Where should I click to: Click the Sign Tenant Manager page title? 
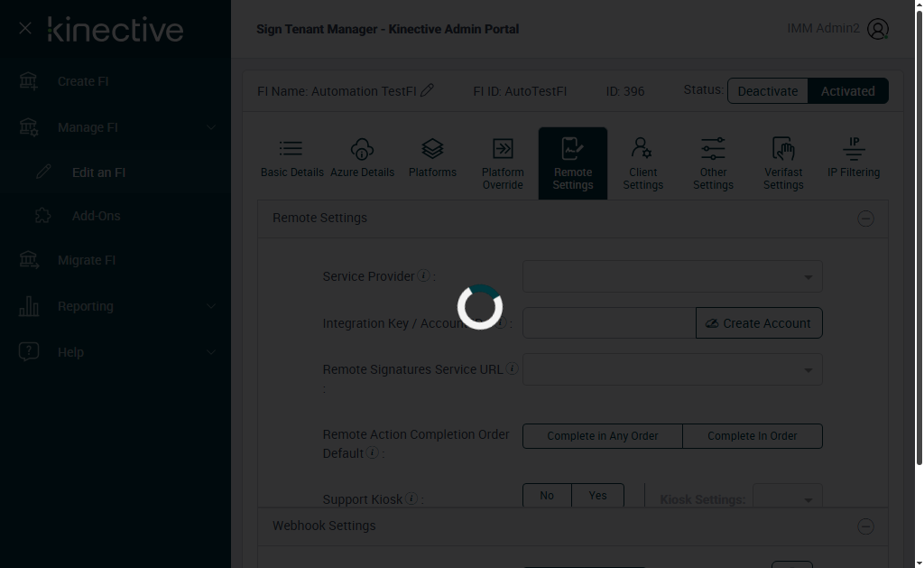point(388,29)
